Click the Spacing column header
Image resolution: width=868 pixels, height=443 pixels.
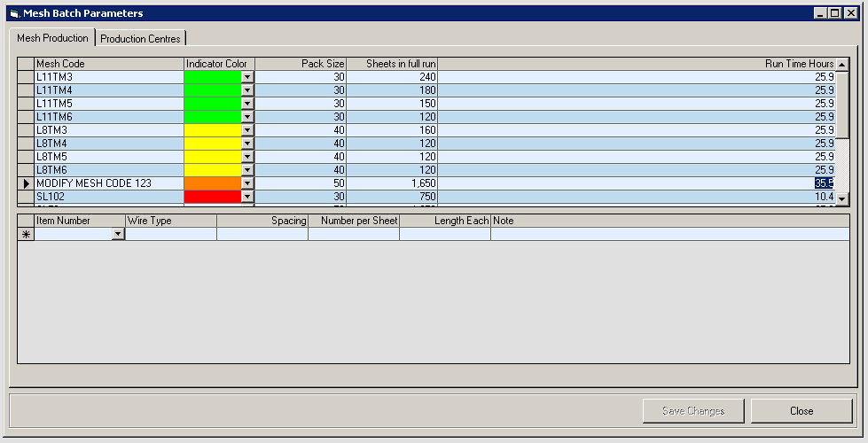click(x=262, y=221)
